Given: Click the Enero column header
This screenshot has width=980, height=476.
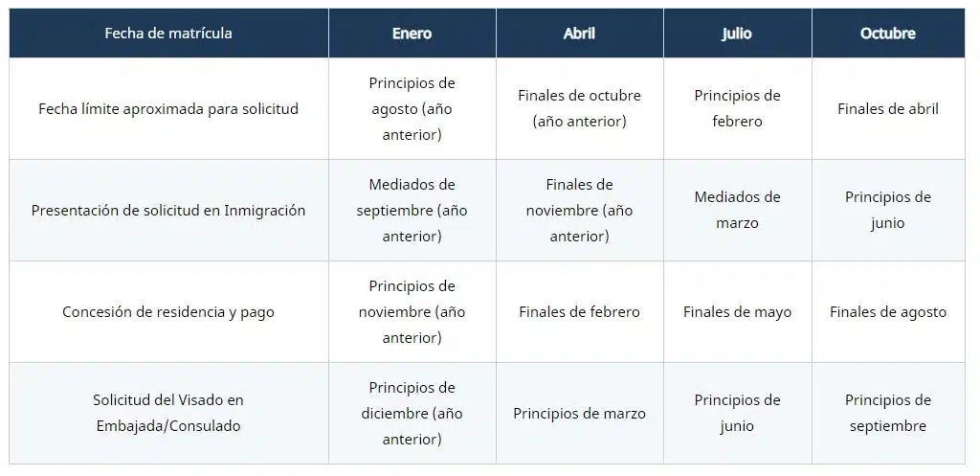Looking at the screenshot, I should point(412,34).
